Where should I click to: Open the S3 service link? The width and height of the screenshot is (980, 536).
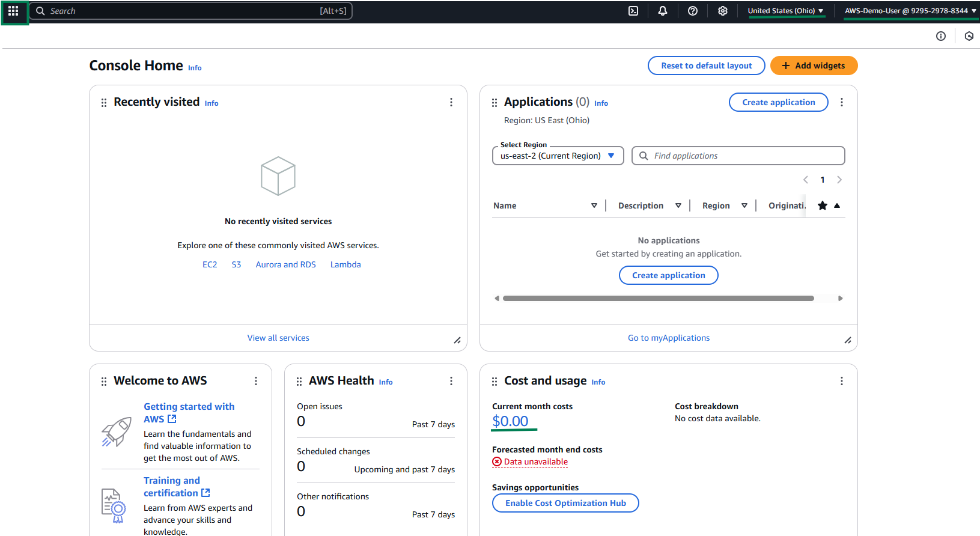point(236,264)
